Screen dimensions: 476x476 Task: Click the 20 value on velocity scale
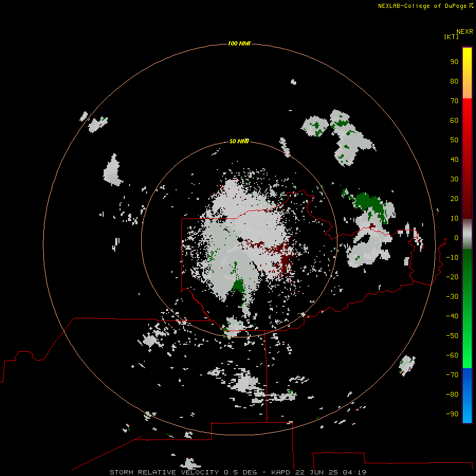click(x=454, y=199)
